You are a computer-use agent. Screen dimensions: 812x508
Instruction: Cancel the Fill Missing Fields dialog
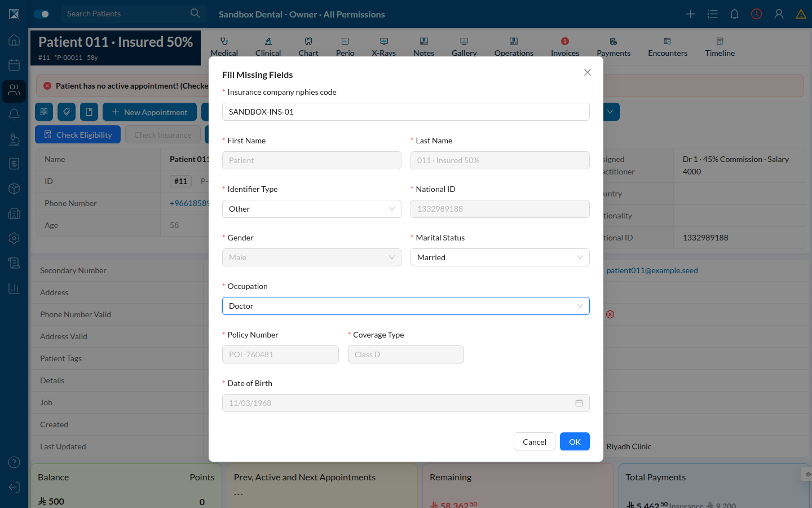click(535, 441)
